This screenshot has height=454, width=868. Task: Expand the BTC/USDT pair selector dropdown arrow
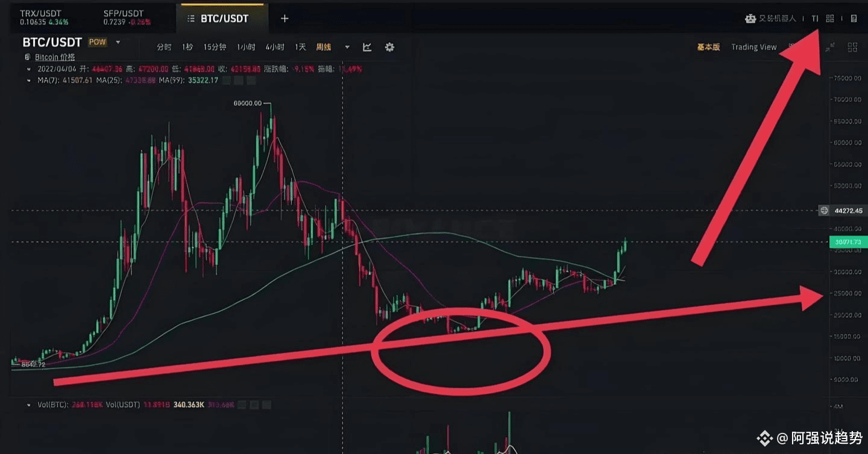118,42
